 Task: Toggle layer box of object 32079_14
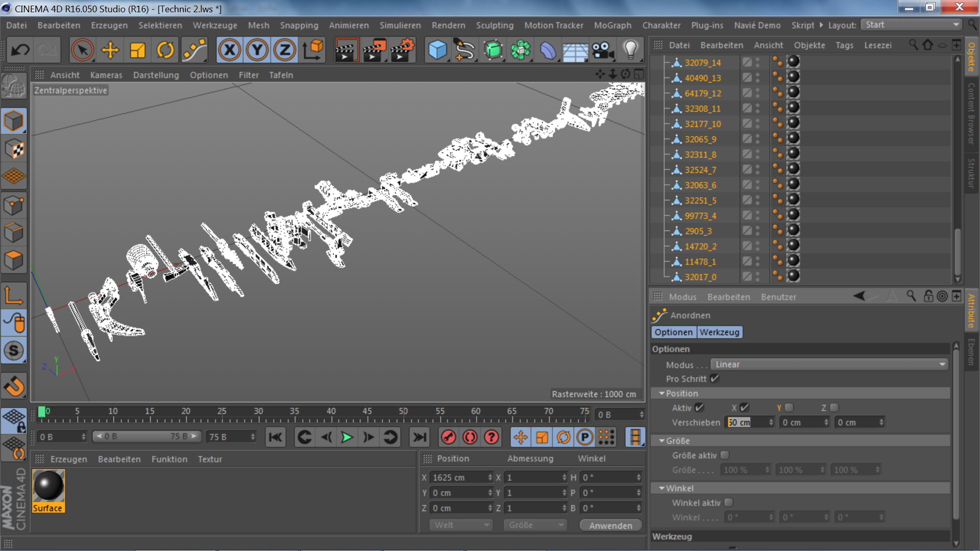(747, 62)
